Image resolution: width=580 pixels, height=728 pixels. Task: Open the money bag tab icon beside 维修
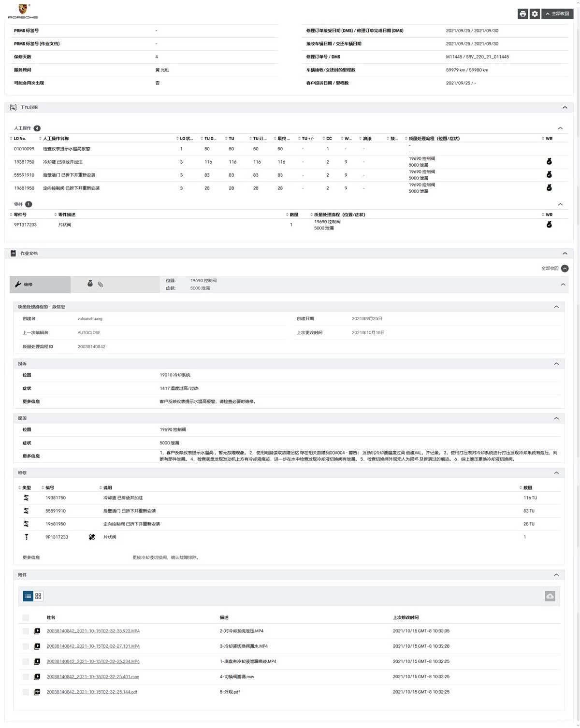coord(90,284)
